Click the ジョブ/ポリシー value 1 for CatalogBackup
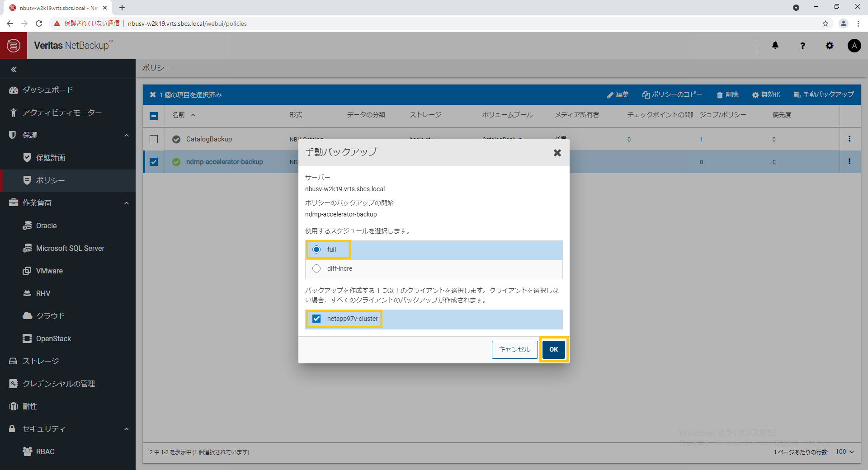Image resolution: width=868 pixels, height=470 pixels. pyautogui.click(x=701, y=139)
